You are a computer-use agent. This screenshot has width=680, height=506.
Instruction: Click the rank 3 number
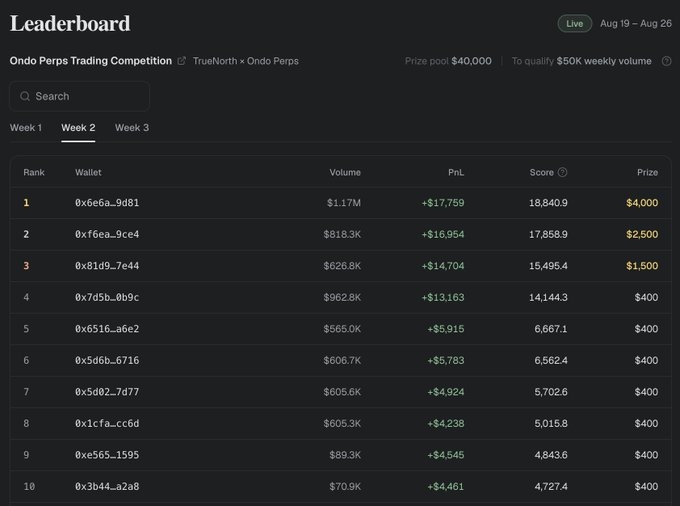coord(26,266)
